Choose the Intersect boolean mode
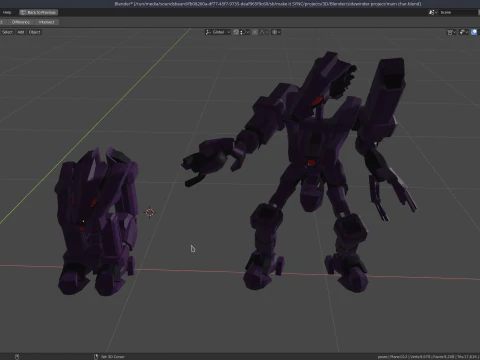Screen dimensions: 480x360 (x=46, y=22)
